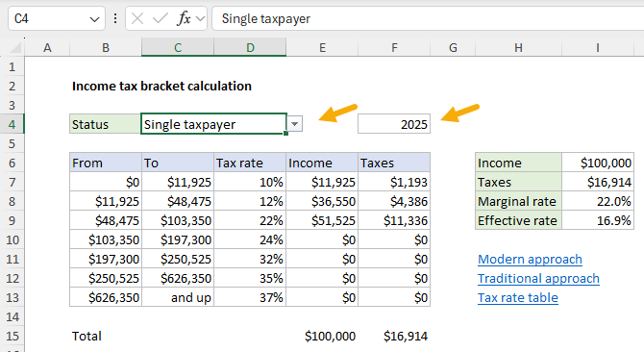Click the $0 From cell in row 7

pyautogui.click(x=106, y=182)
